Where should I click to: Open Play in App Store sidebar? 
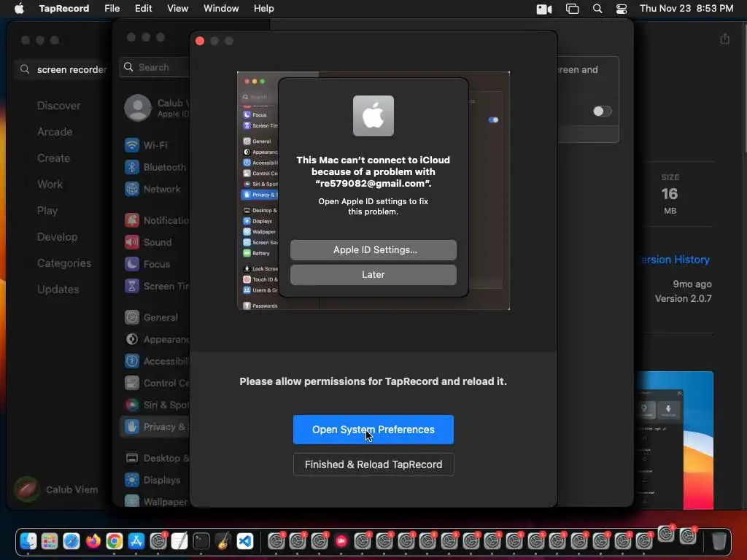47,211
